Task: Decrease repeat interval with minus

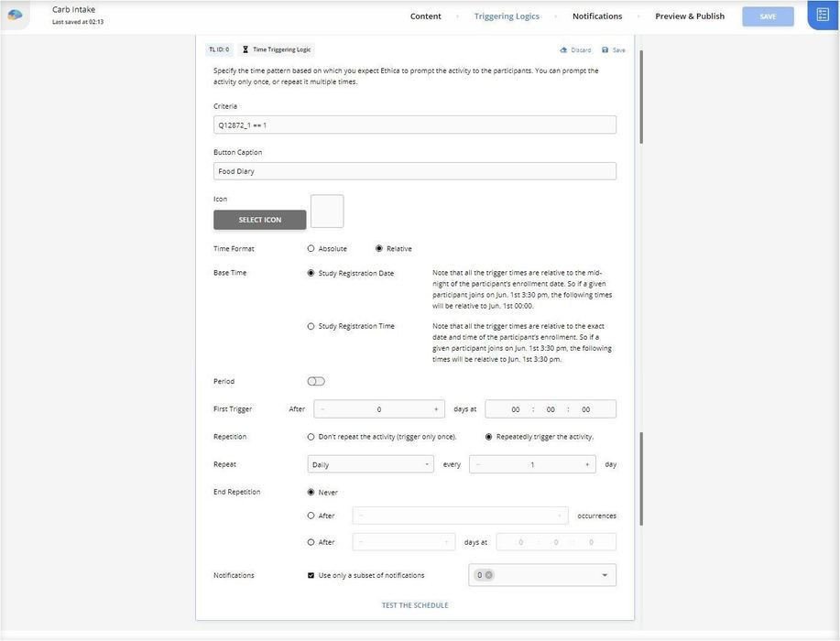Action: [x=478, y=464]
